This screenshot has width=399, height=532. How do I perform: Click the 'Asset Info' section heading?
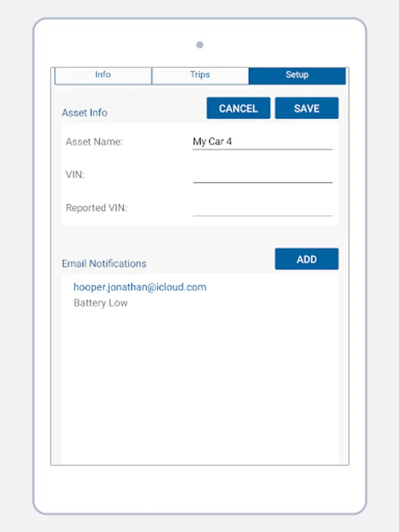pyautogui.click(x=85, y=113)
